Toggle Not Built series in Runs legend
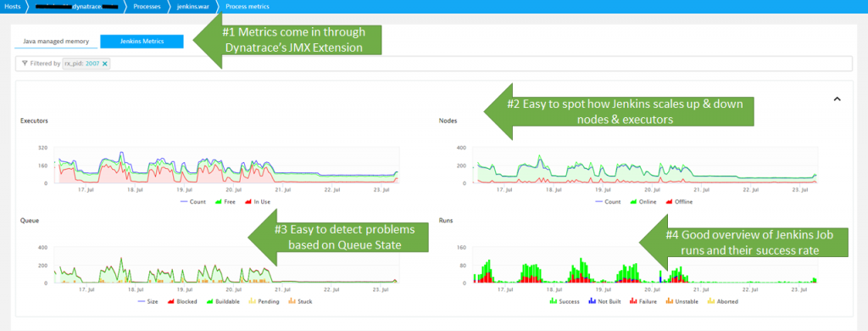Image resolution: width=868 pixels, height=331 pixels. click(x=604, y=301)
